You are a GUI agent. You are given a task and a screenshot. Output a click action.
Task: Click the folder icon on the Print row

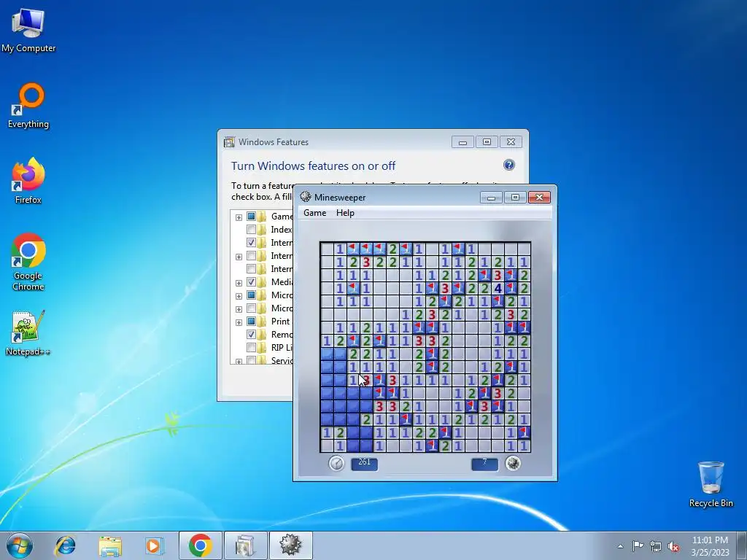point(262,322)
